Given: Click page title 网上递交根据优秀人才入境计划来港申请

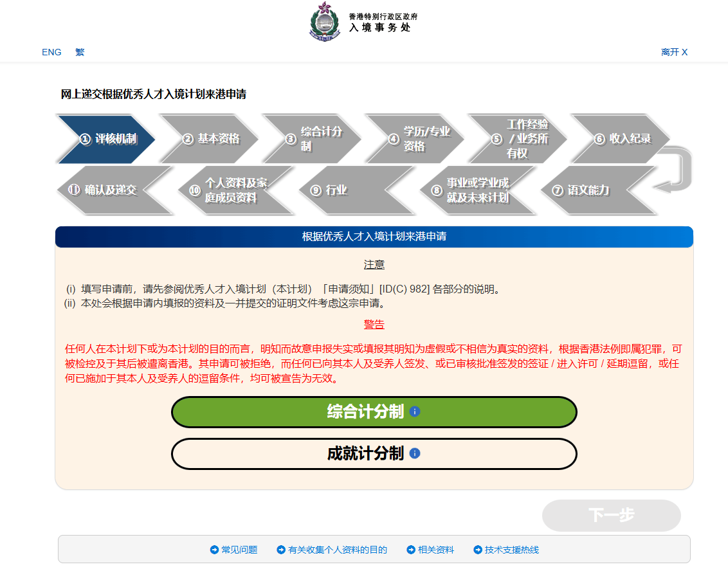Looking at the screenshot, I should point(154,95).
